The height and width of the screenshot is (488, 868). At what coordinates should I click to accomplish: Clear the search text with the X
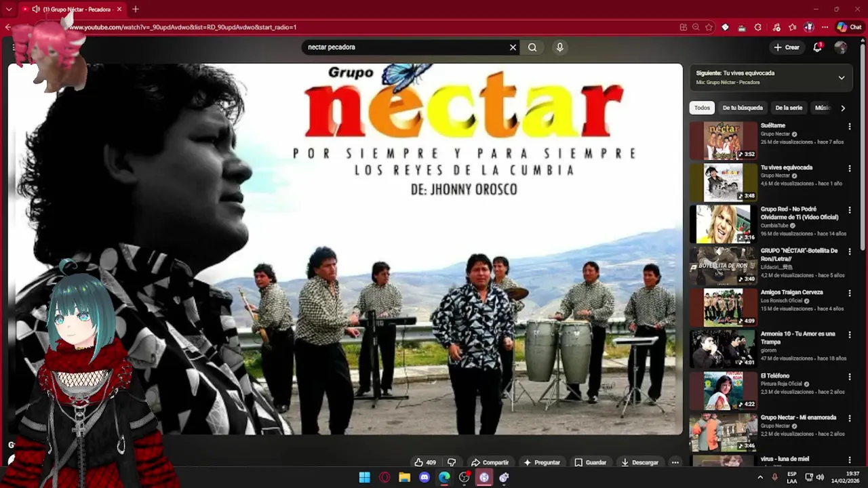pos(513,47)
